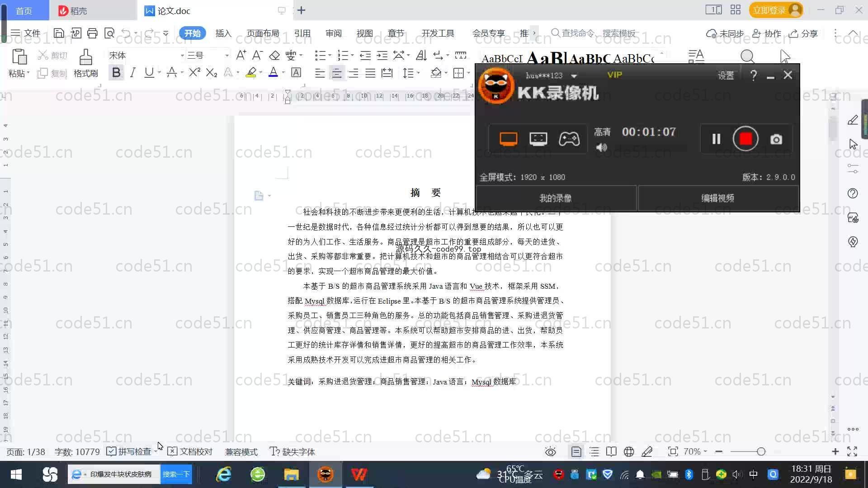Open KK recorder help
This screenshot has width=868, height=488.
click(753, 75)
